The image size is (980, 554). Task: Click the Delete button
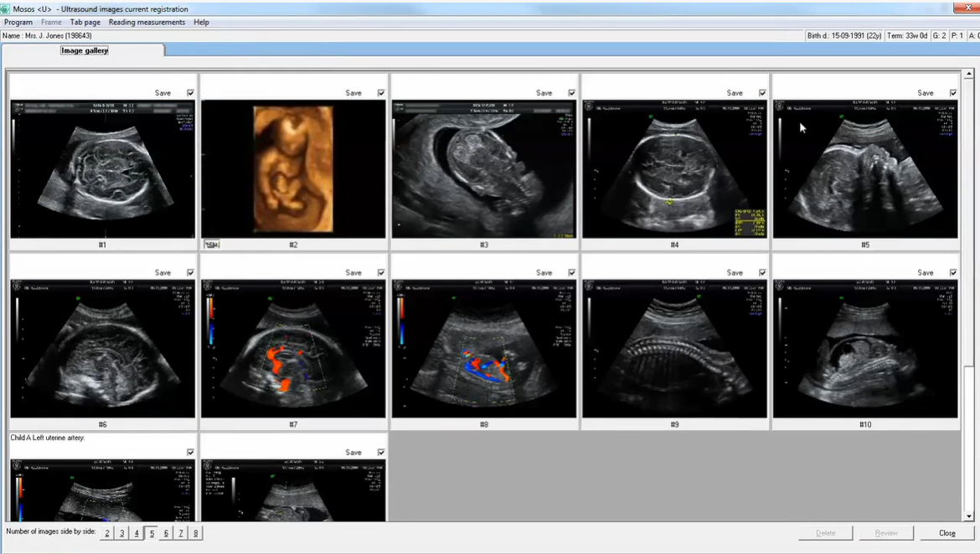click(826, 533)
